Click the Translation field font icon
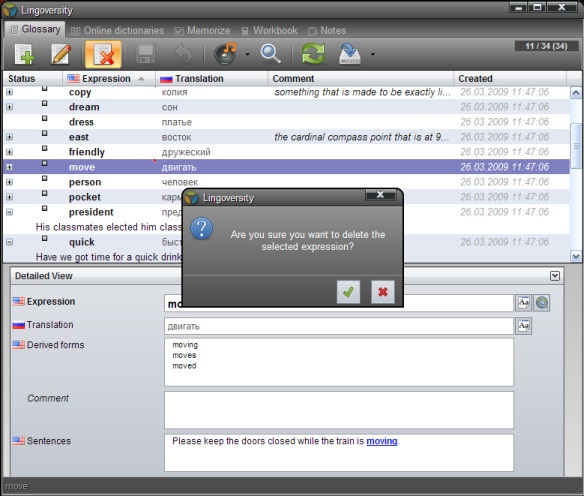Viewport: 584px width, 496px height. tap(523, 326)
